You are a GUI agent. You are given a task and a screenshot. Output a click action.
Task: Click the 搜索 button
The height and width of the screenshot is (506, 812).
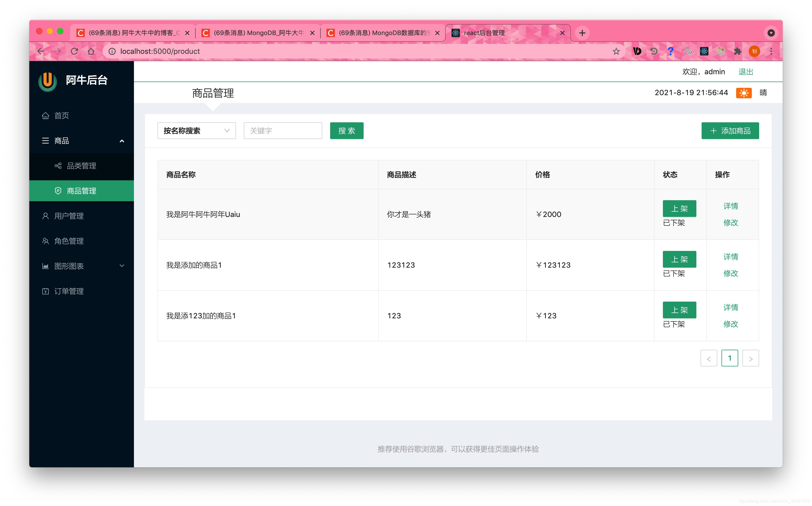coord(347,130)
